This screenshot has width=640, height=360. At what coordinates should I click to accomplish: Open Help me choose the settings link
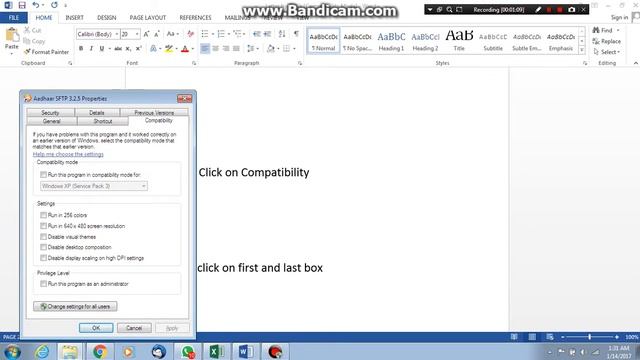point(68,154)
